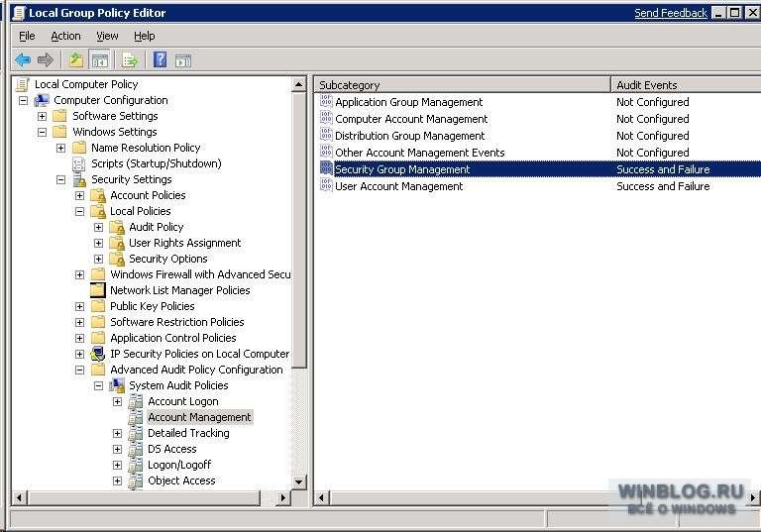761x532 pixels.
Task: Sort by the Subcategory column header
Action: click(x=462, y=85)
